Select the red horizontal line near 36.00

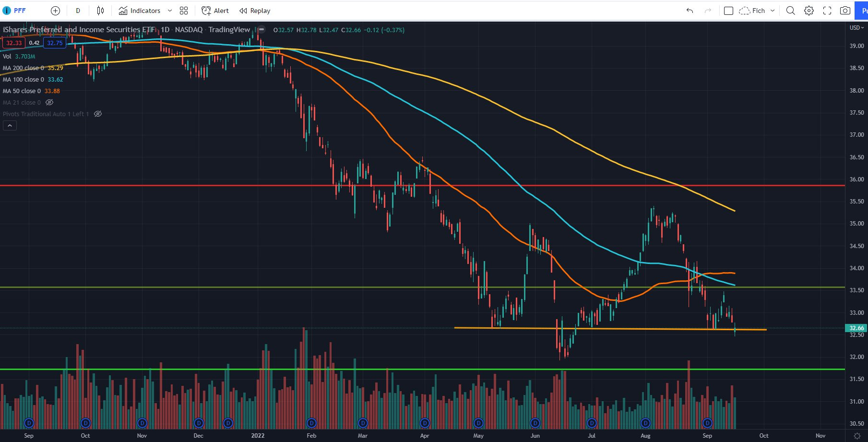click(x=422, y=185)
